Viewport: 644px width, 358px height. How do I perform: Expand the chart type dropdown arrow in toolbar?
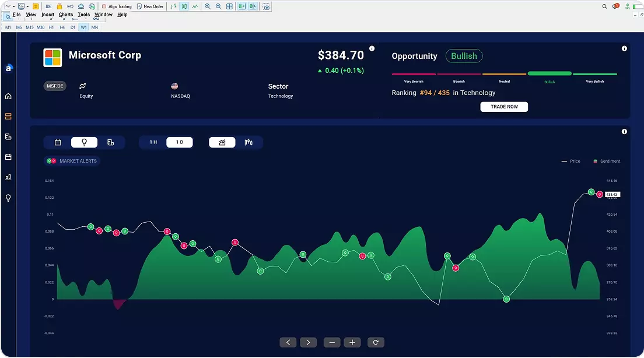[x=13, y=6]
